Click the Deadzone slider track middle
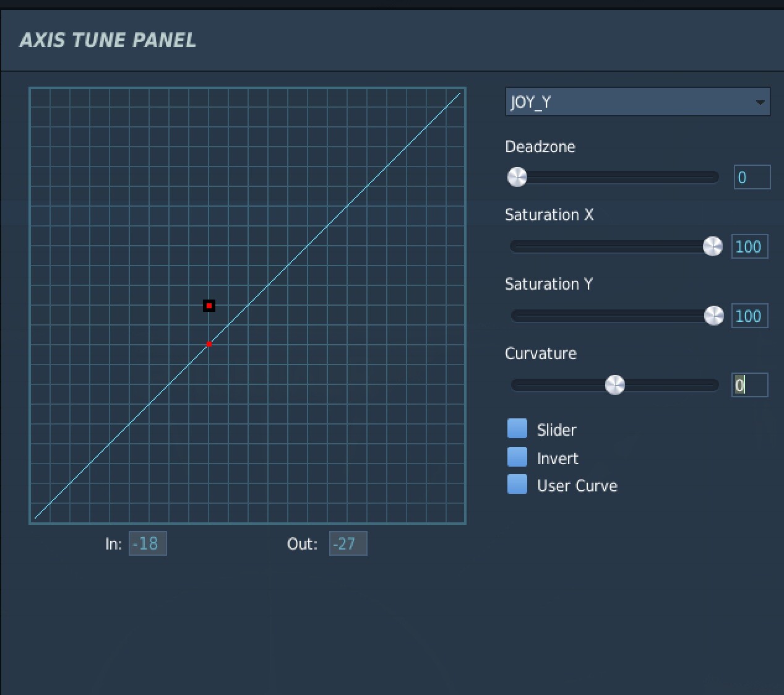This screenshot has width=784, height=695. [x=613, y=178]
